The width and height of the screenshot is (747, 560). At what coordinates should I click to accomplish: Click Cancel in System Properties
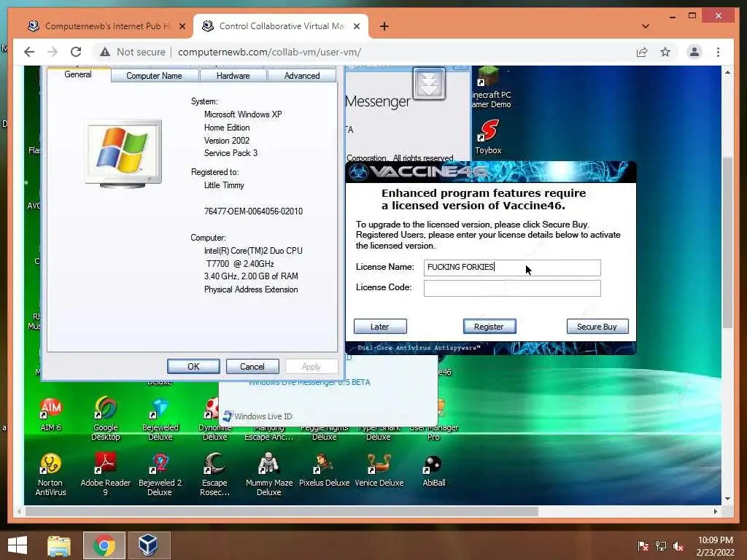click(x=252, y=366)
